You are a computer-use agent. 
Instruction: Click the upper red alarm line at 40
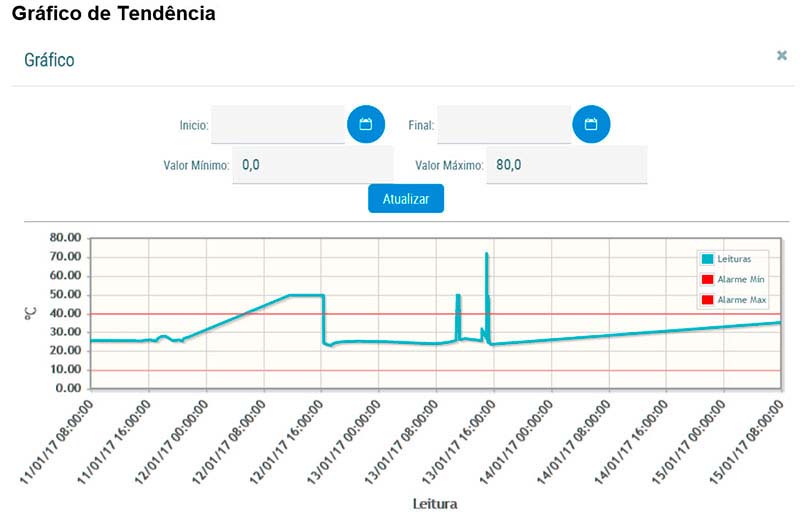point(620,314)
